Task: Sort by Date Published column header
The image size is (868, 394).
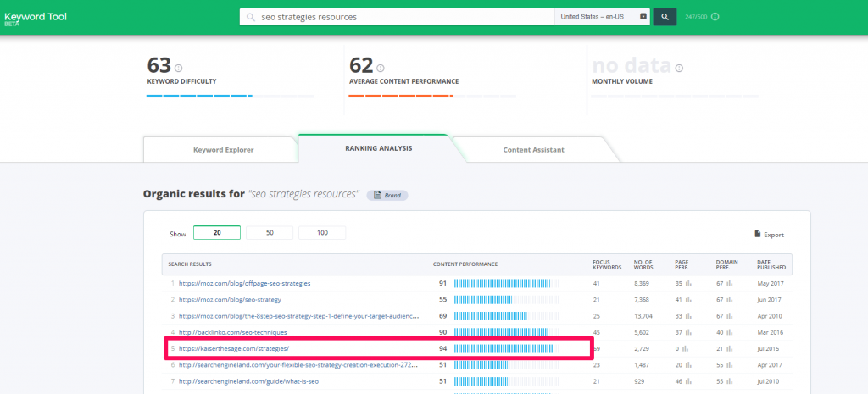Action: click(771, 264)
